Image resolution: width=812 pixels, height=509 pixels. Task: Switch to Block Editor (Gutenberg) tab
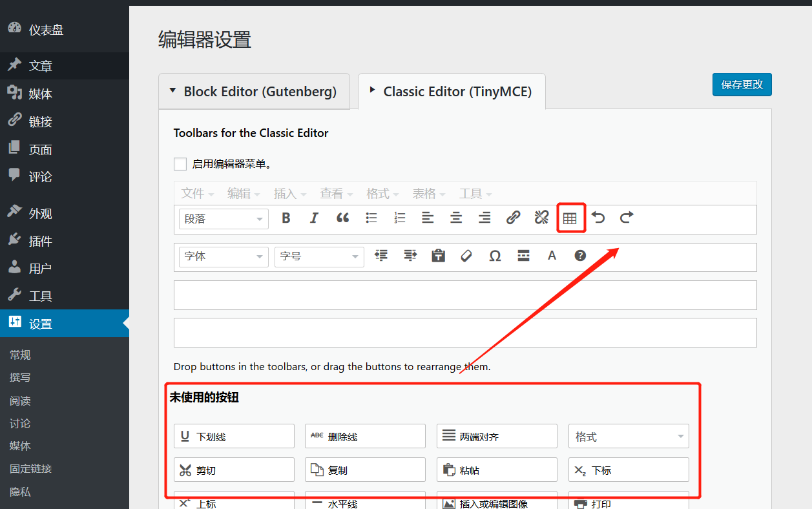(x=253, y=92)
